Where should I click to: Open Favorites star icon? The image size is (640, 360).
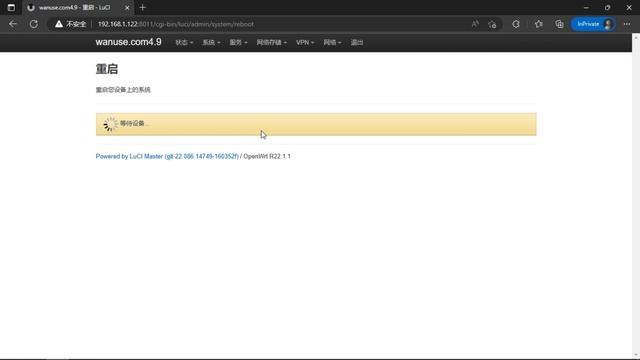[539, 24]
